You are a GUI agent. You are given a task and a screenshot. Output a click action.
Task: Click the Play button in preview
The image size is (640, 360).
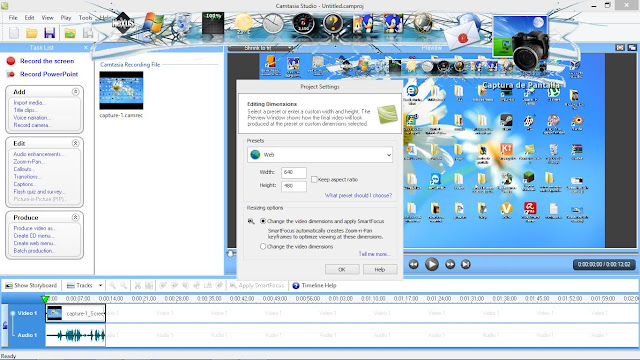[x=431, y=264]
